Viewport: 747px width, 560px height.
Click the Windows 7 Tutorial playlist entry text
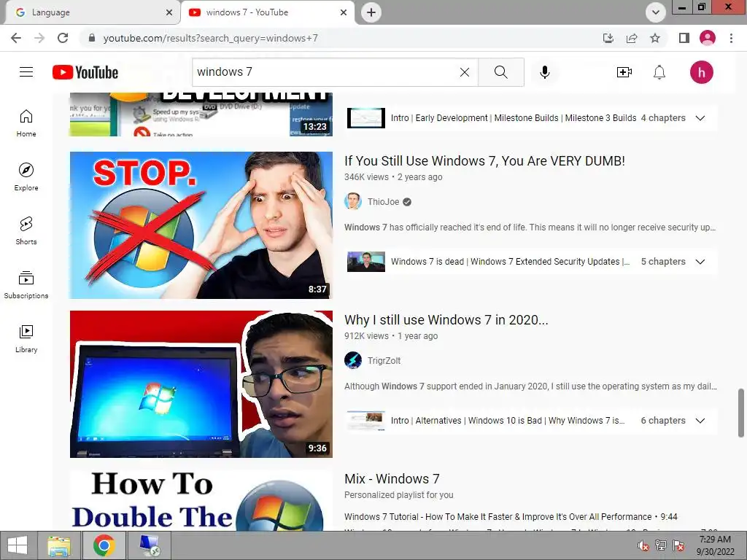pos(511,517)
